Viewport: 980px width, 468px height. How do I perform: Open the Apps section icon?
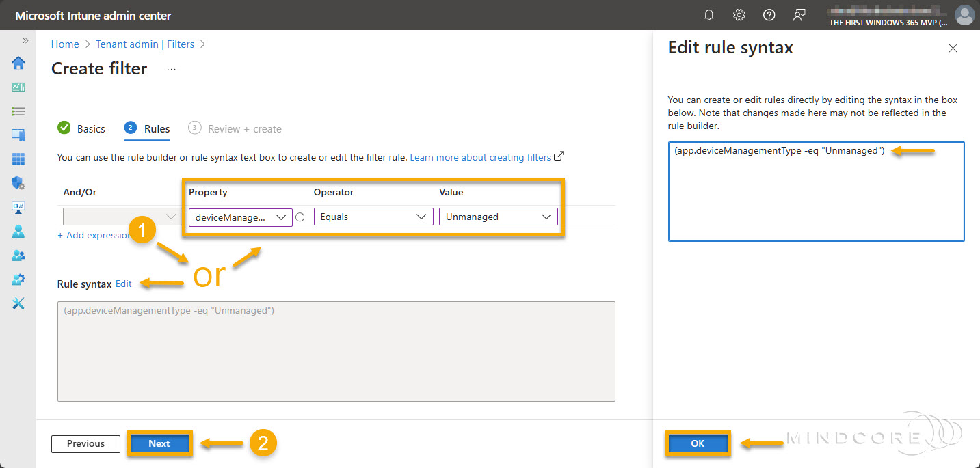18,159
